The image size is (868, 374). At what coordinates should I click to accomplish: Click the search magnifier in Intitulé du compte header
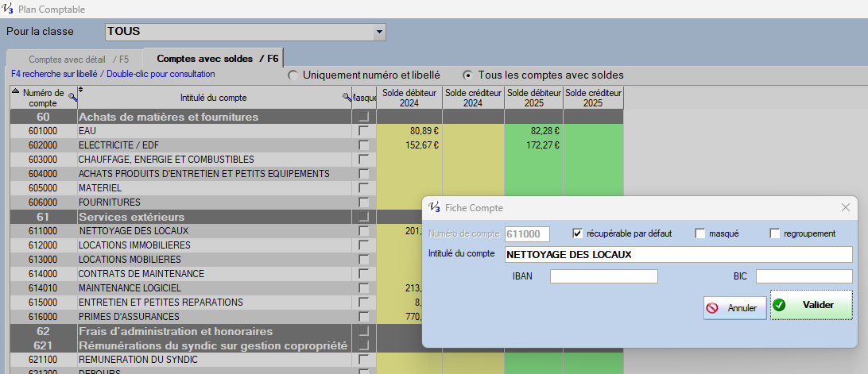[347, 98]
